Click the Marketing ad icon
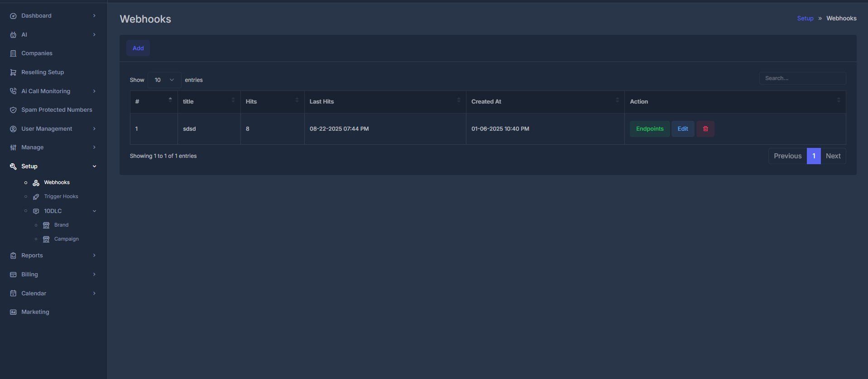 [x=13, y=312]
